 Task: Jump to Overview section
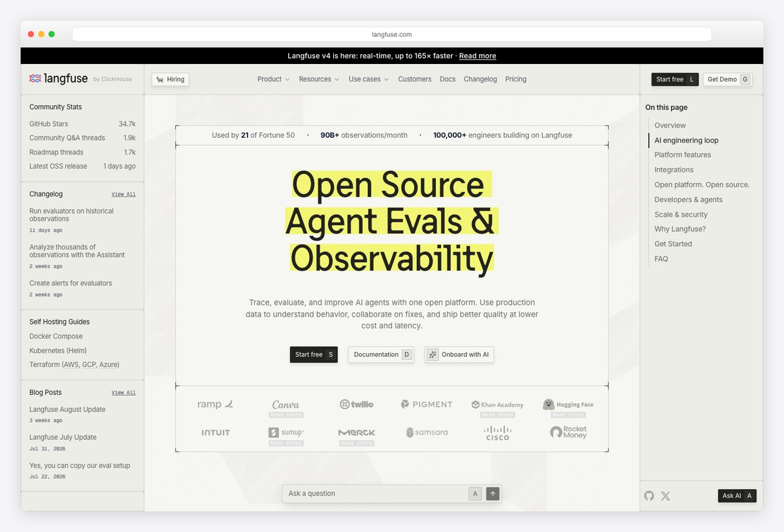[670, 125]
